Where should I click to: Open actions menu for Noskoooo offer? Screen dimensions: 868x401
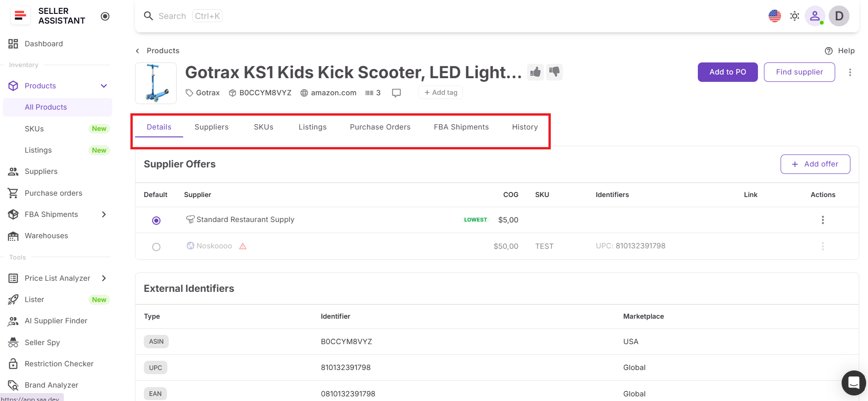click(x=823, y=247)
